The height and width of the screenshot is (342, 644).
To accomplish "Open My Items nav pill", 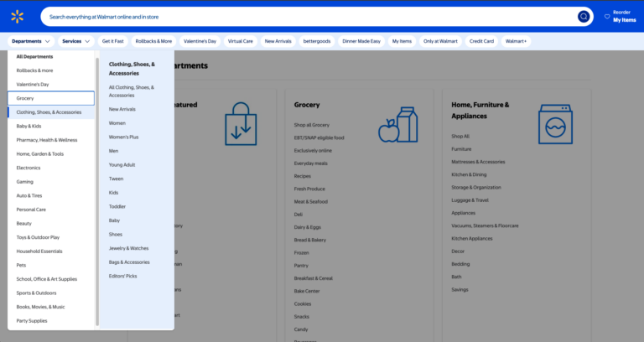I will pos(402,41).
